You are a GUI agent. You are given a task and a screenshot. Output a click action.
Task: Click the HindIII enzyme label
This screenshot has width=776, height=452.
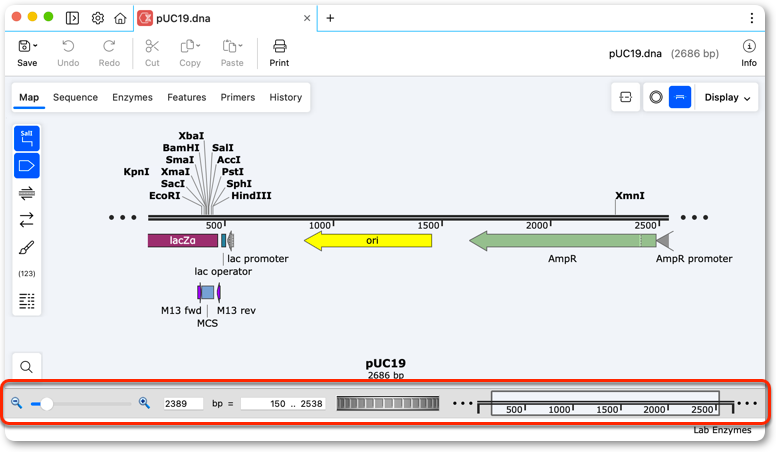point(251,196)
